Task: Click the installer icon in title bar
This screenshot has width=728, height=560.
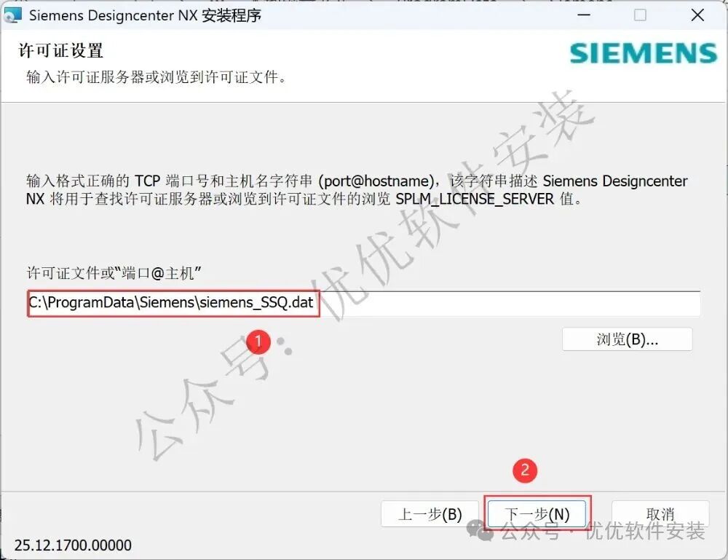Action: click(12, 15)
